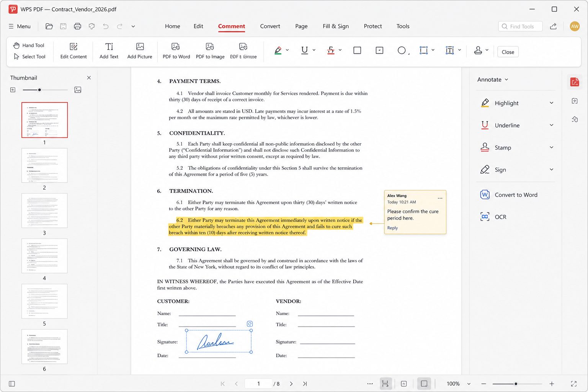Click the Find Tools search box
The height and width of the screenshot is (392, 588).
[x=520, y=26]
